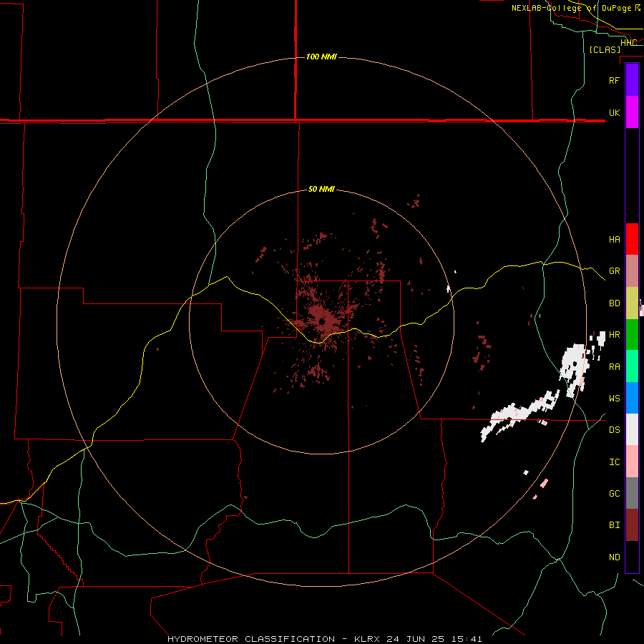Click the white DS legend color swatch

coord(632,429)
